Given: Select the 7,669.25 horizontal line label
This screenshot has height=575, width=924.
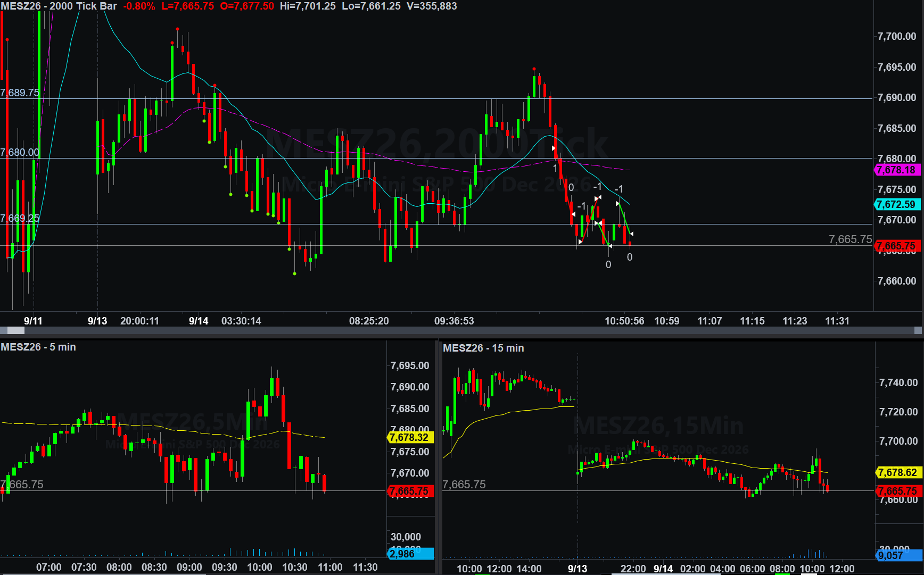Looking at the screenshot, I should coord(20,219).
